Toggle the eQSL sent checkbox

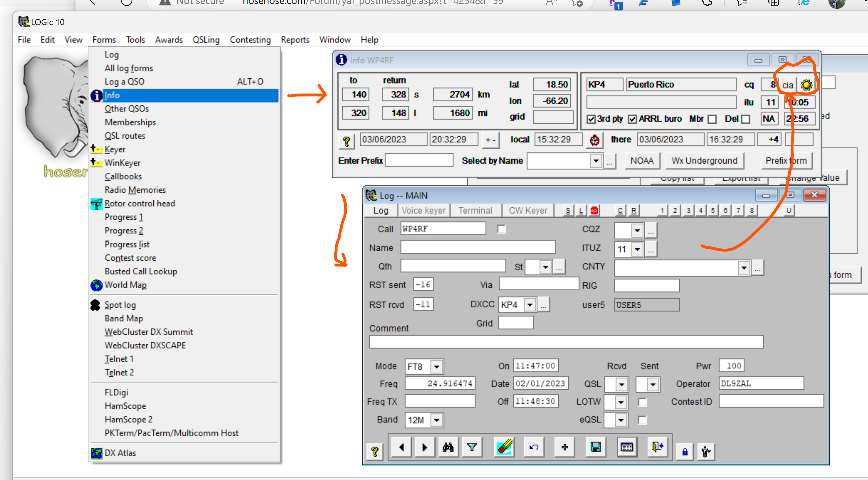(643, 420)
